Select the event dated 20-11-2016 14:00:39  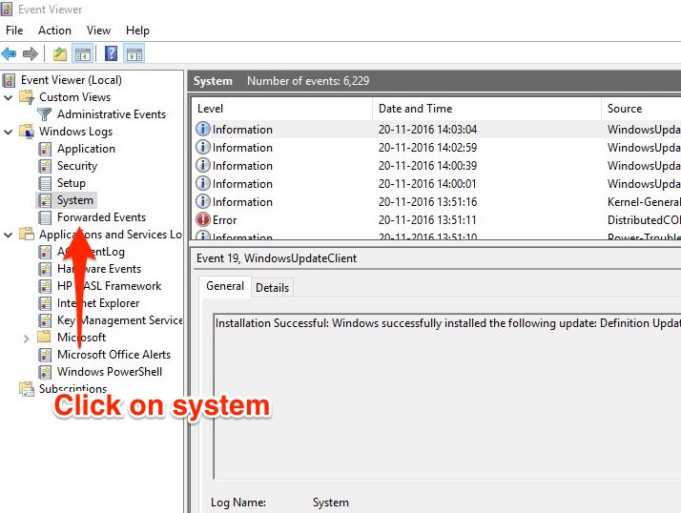tap(436, 165)
